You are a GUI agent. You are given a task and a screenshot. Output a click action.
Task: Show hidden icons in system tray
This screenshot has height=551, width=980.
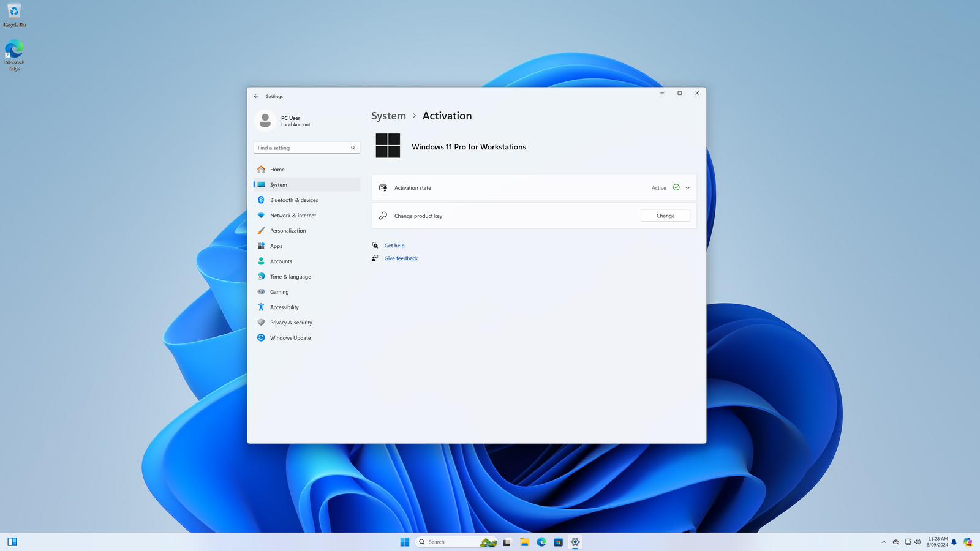tap(883, 542)
